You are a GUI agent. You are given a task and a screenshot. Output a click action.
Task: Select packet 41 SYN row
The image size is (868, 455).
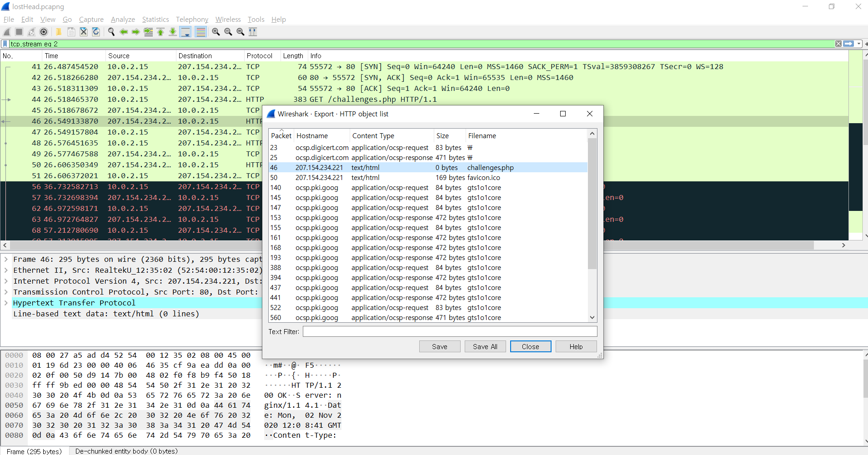424,66
